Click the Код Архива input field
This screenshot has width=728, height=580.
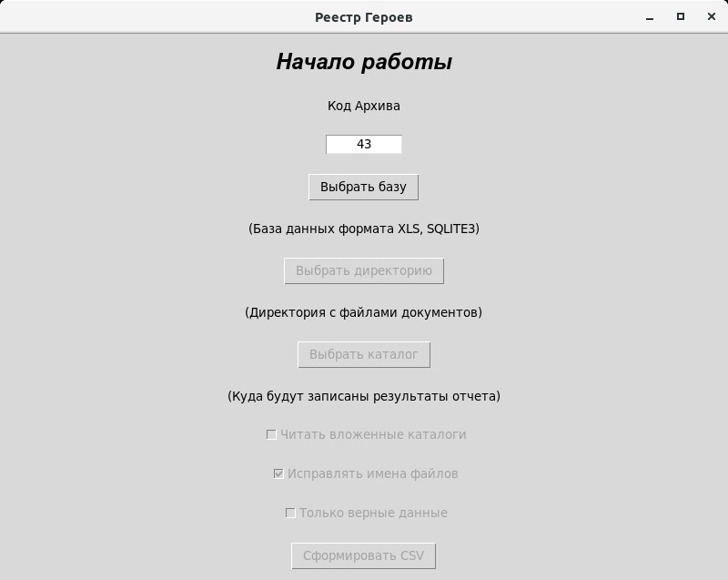coord(363,144)
